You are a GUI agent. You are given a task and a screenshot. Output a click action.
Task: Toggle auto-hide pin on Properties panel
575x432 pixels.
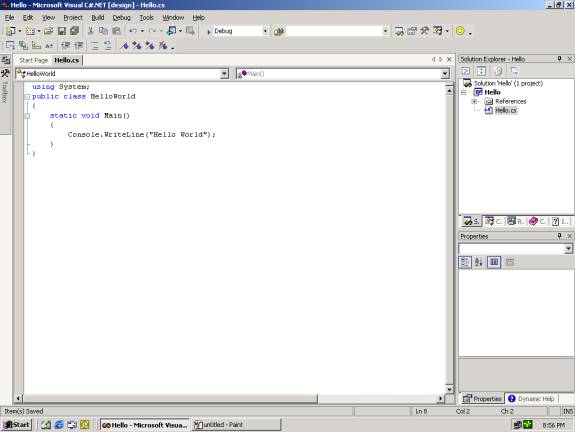click(x=559, y=236)
